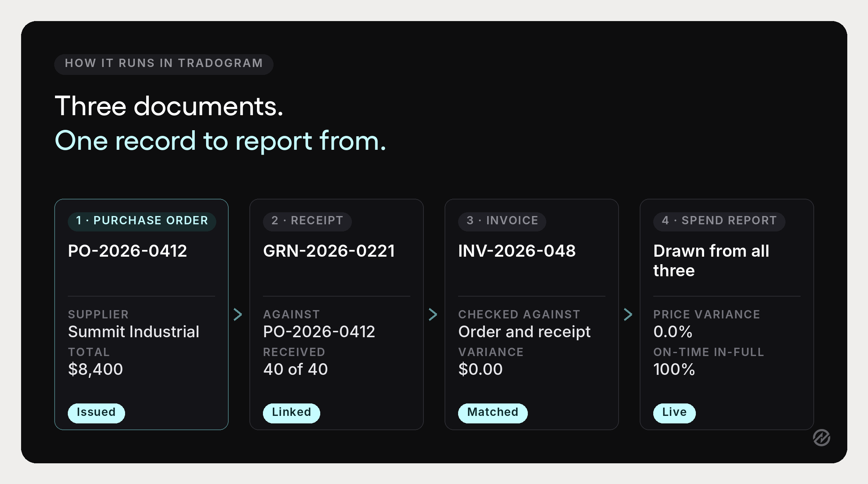Click the chevron between Purchase Order and Receipt

coord(238,315)
